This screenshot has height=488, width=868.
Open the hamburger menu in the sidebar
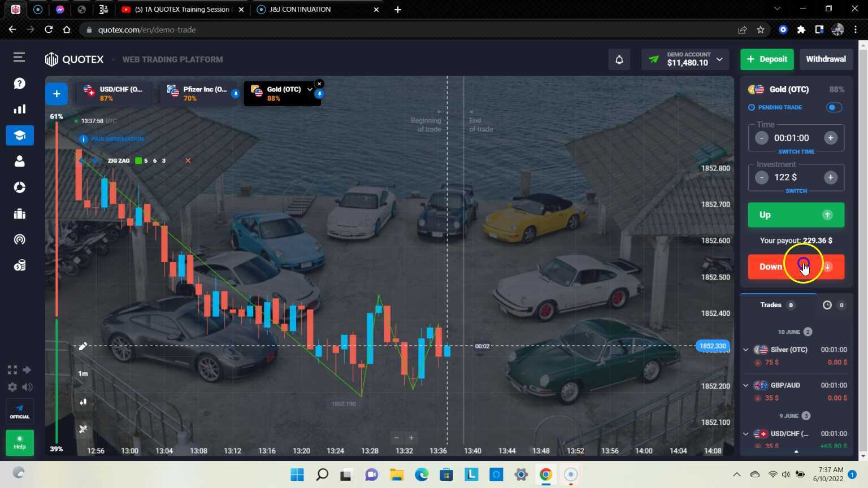[x=19, y=57]
